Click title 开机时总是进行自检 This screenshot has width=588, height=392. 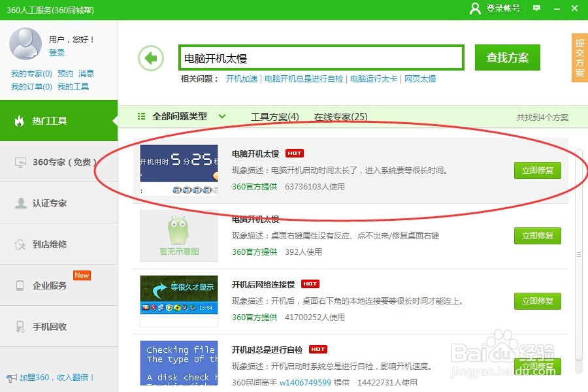[267, 350]
